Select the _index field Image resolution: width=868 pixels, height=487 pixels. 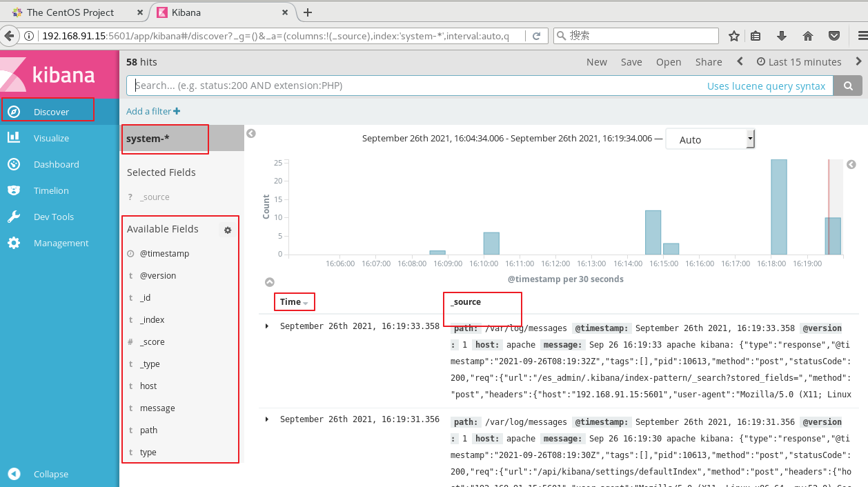(152, 320)
